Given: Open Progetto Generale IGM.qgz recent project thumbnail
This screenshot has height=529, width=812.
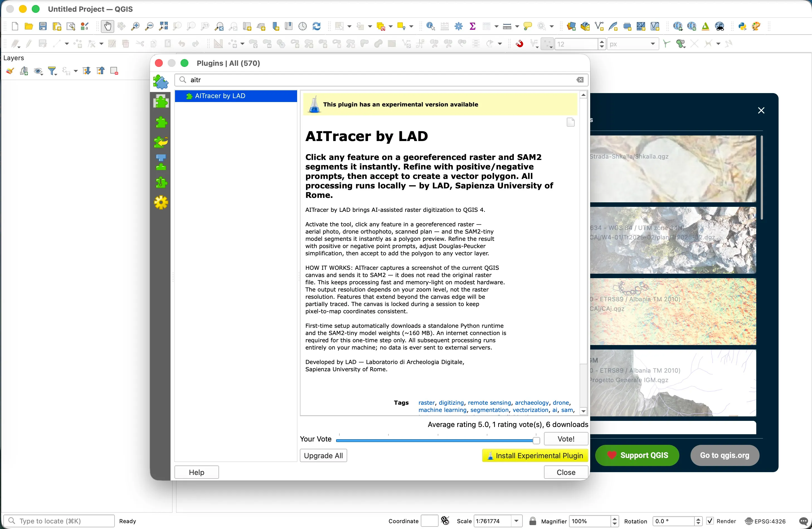Looking at the screenshot, I should (673, 383).
